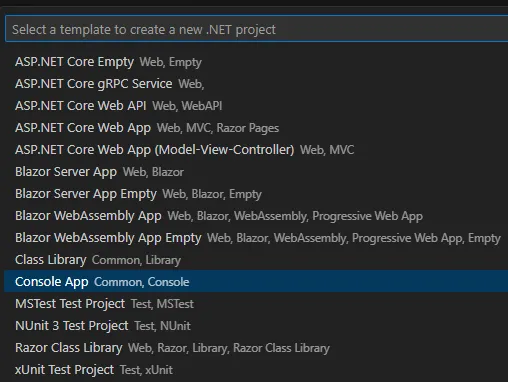508x382 pixels.
Task: Choose the Class Library template
Action: [x=256, y=260]
